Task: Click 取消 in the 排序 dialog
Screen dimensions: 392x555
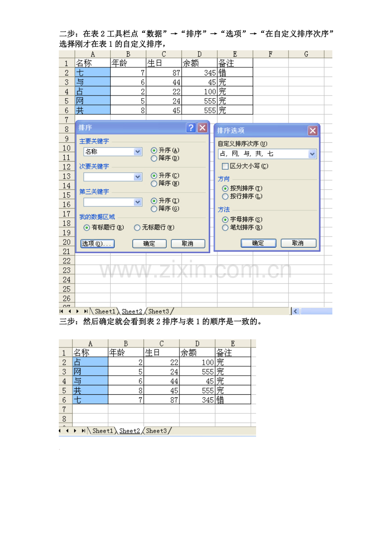Action: point(188,243)
